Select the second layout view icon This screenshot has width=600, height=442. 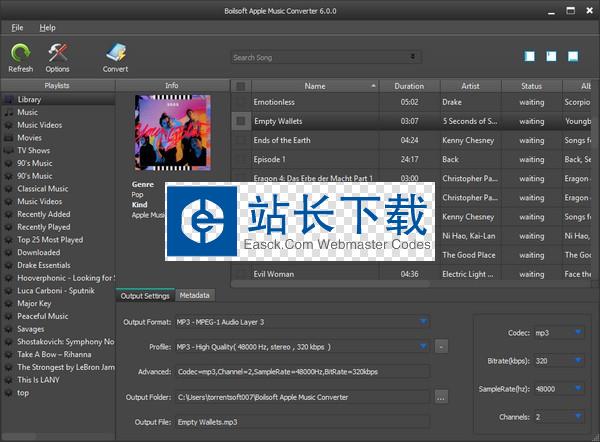(x=551, y=56)
